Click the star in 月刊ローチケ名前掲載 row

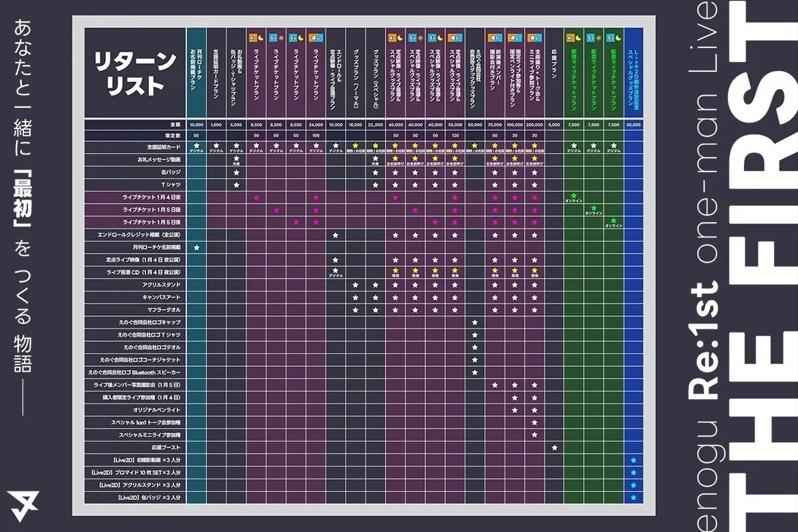tap(197, 247)
